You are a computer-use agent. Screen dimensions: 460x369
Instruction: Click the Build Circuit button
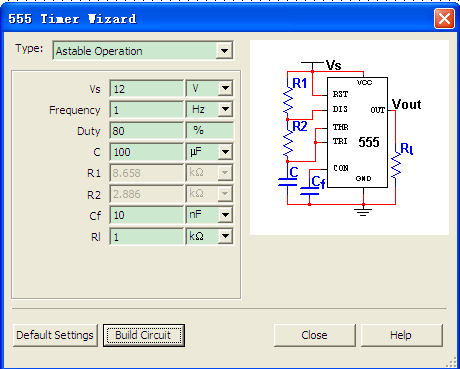point(144,335)
